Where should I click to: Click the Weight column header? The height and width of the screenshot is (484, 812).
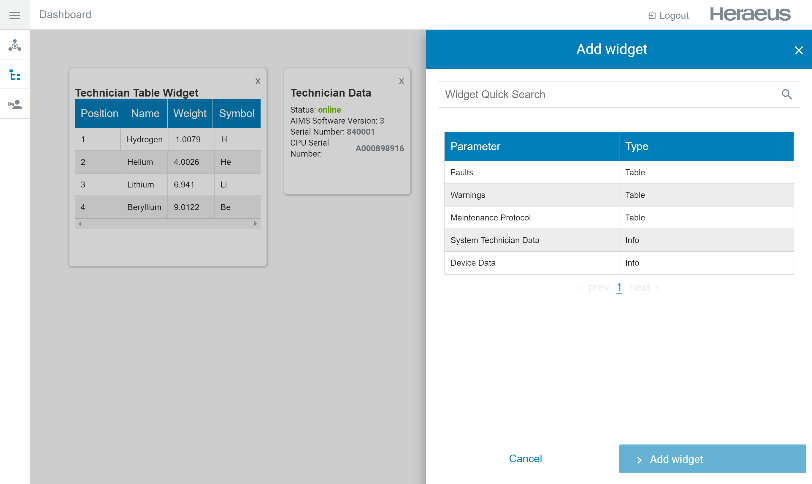[189, 114]
